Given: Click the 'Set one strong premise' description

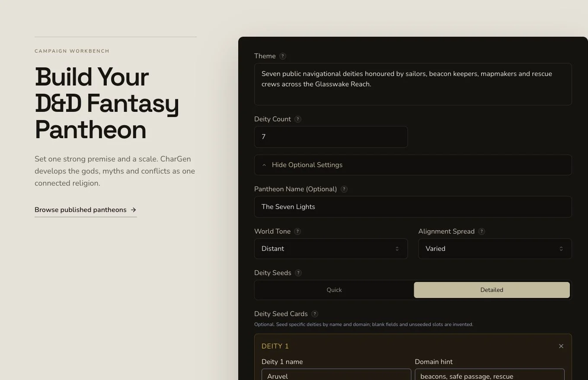Looking at the screenshot, I should (115, 171).
